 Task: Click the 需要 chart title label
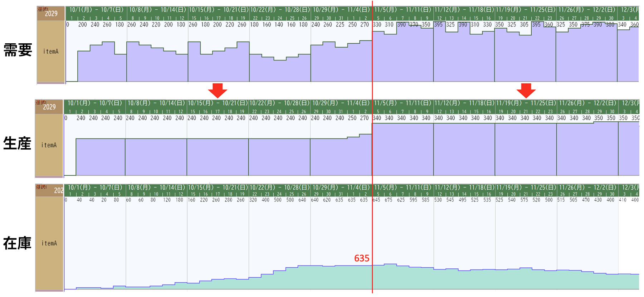click(18, 50)
